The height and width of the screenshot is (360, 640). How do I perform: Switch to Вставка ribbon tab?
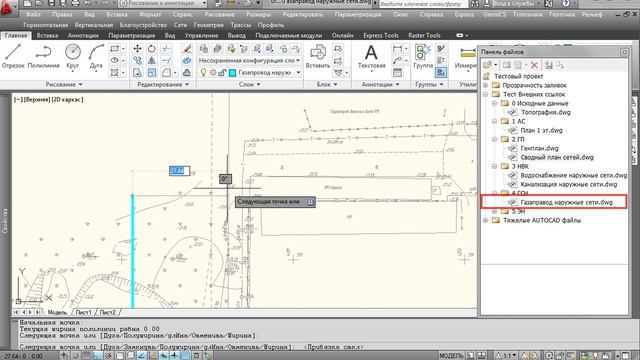(47, 36)
